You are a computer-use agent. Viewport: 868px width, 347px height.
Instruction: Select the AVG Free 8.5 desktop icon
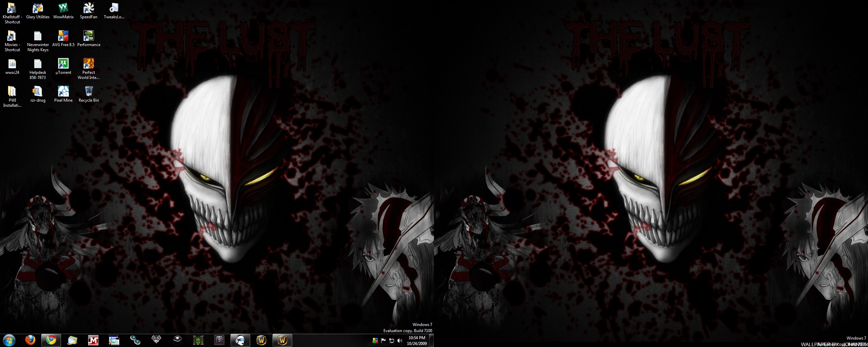click(x=63, y=39)
